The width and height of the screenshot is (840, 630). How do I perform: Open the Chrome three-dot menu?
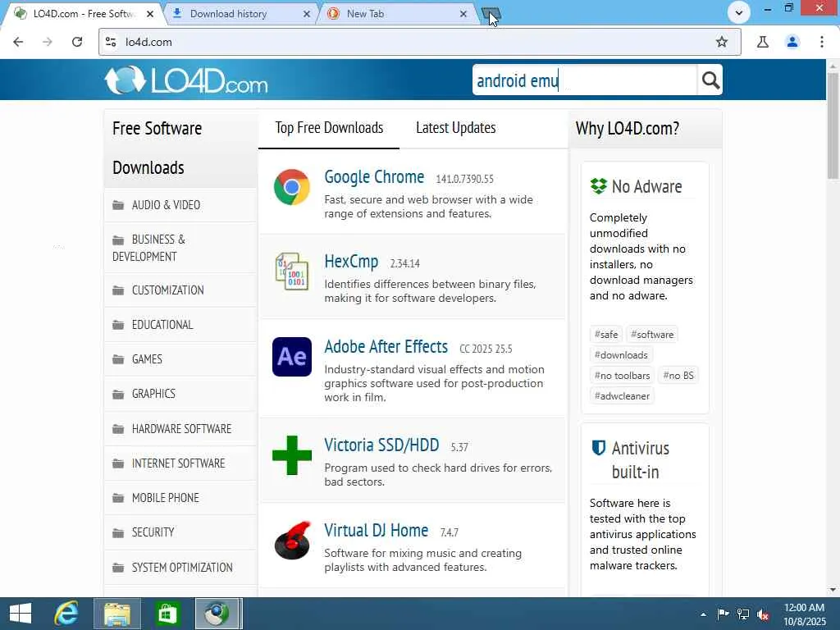pyautogui.click(x=822, y=42)
